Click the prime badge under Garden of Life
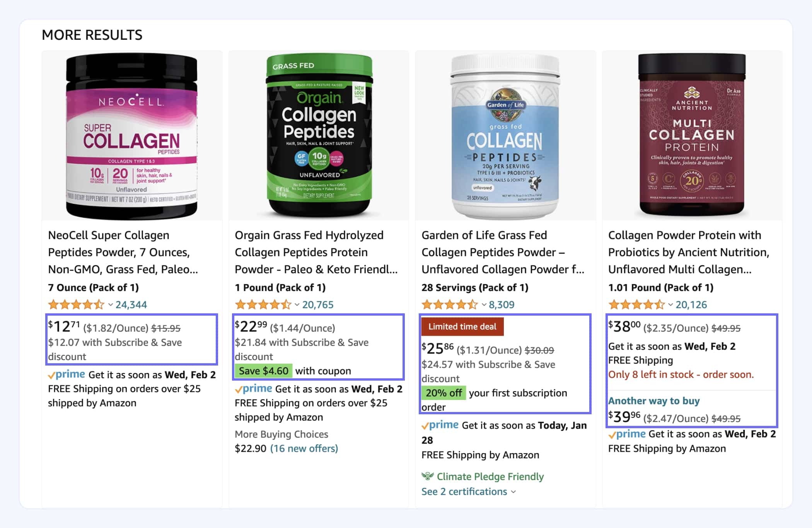The height and width of the screenshot is (528, 812). 440,425
